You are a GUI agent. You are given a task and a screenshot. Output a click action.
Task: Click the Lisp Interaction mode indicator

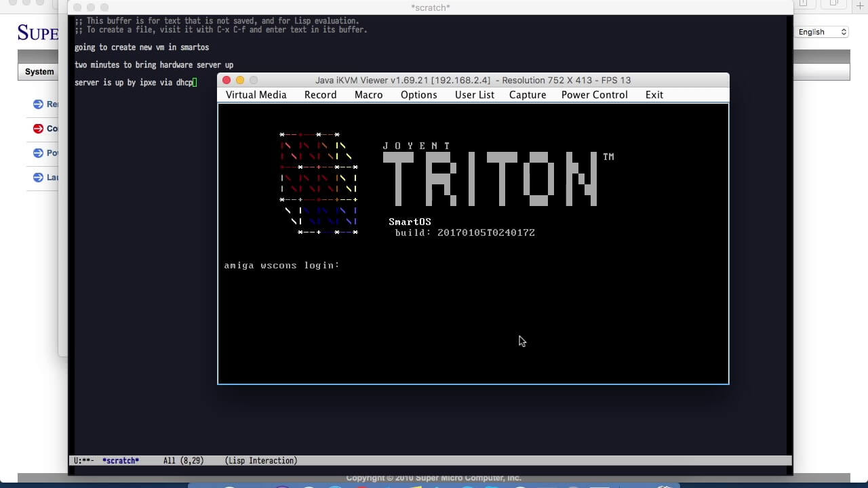261,461
